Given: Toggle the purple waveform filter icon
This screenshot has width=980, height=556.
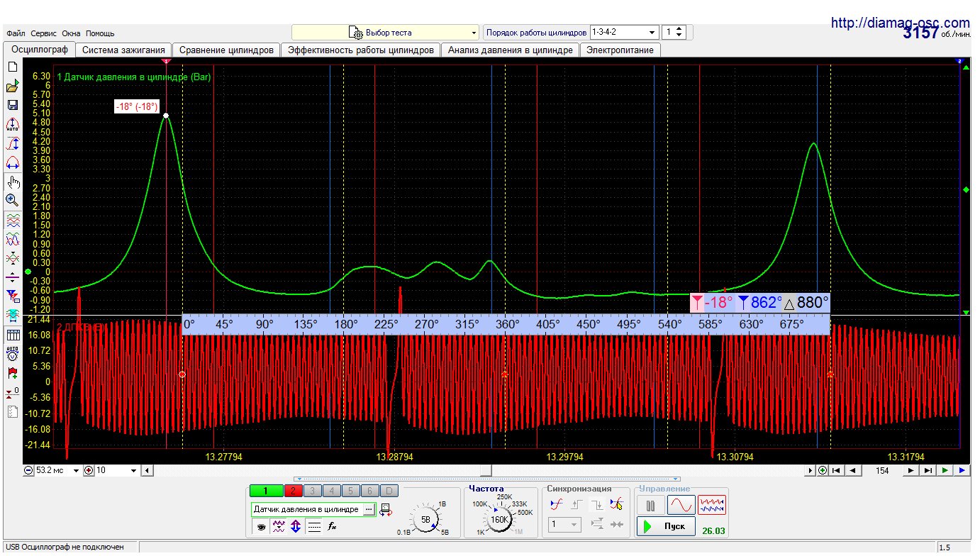Looking at the screenshot, I should click(279, 526).
